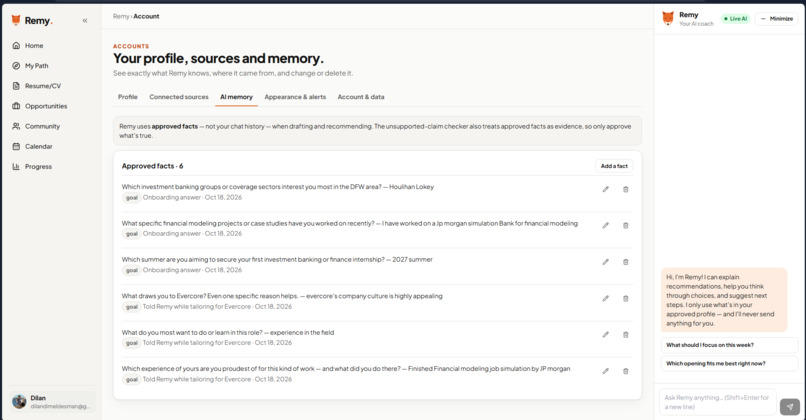Click the Progress bar-chart icon
The image size is (806, 420).
point(16,167)
